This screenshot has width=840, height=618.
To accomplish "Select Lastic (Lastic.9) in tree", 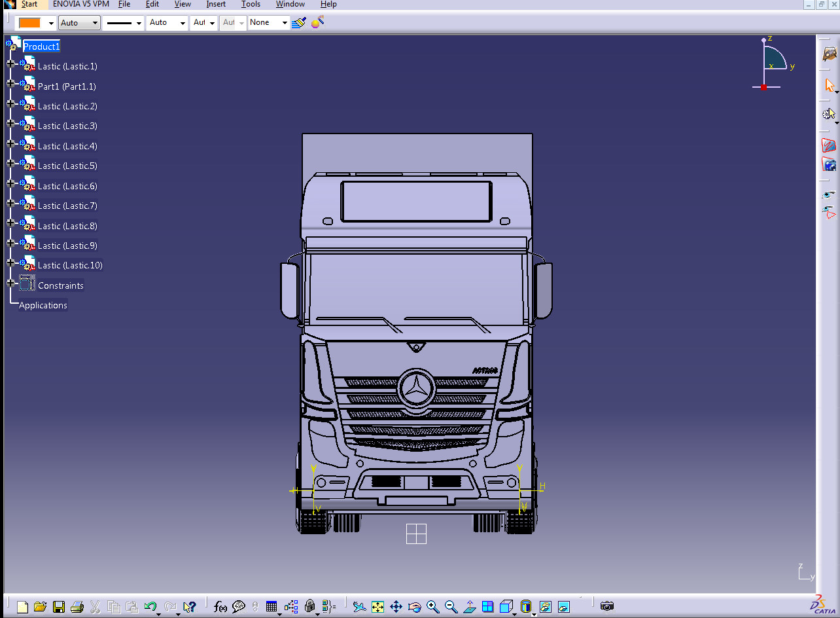I will tap(67, 245).
